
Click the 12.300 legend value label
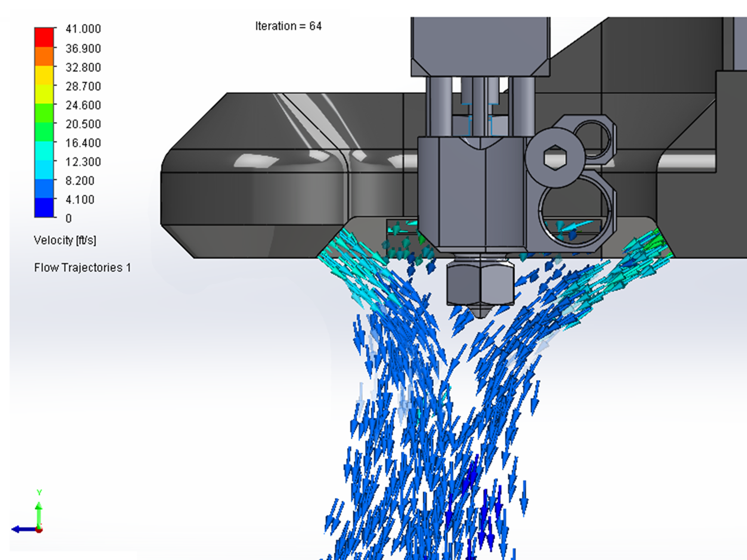click(x=83, y=162)
